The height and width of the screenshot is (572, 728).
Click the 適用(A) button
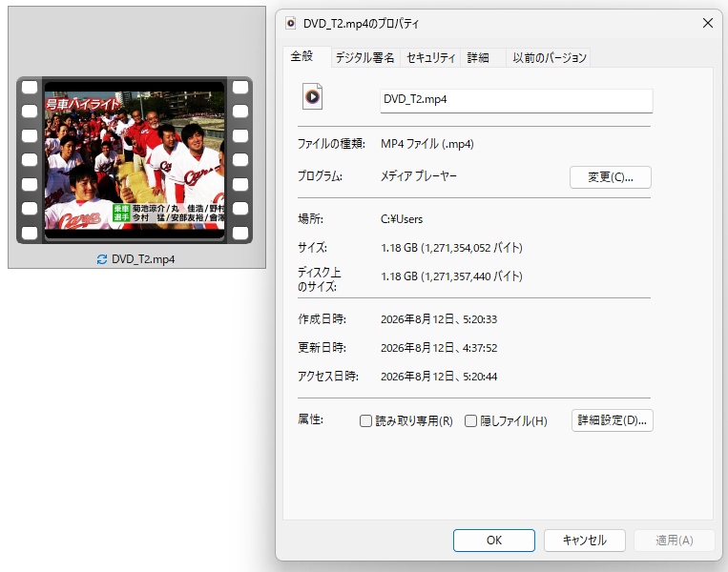(675, 541)
